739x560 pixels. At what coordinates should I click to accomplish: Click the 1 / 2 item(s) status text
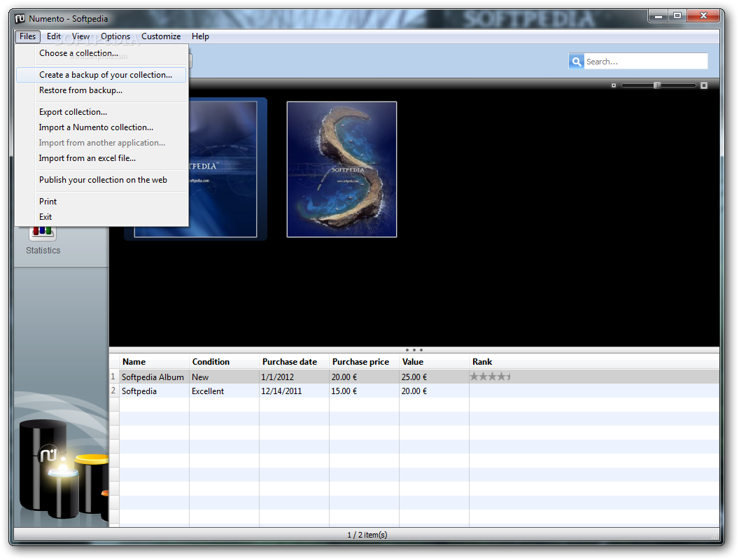367,535
